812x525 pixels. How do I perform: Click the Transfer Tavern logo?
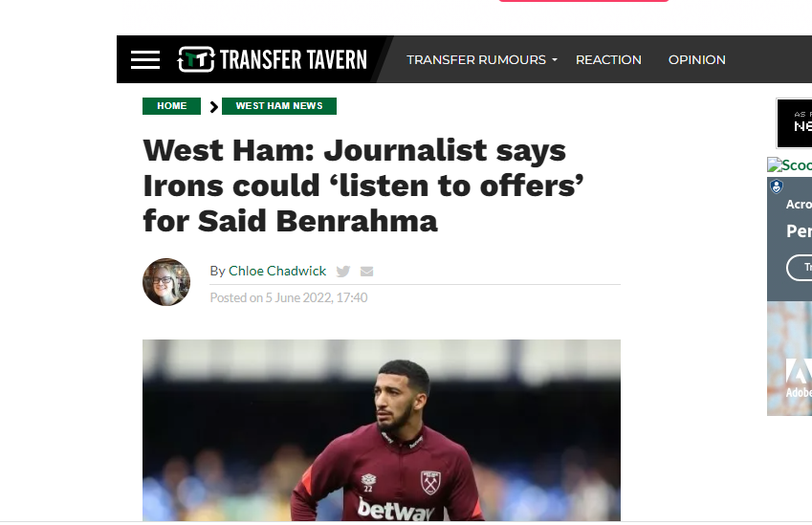click(x=273, y=59)
